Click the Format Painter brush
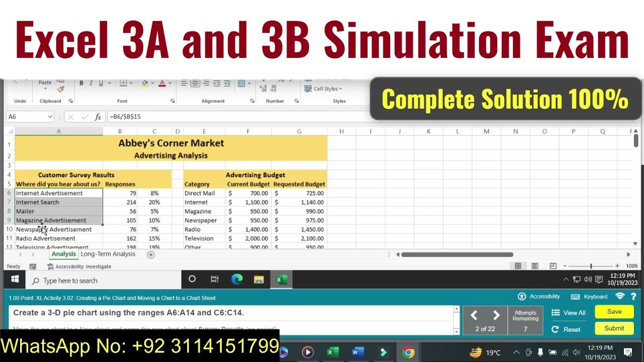Image resolution: width=644 pixels, height=362 pixels. tap(60, 89)
